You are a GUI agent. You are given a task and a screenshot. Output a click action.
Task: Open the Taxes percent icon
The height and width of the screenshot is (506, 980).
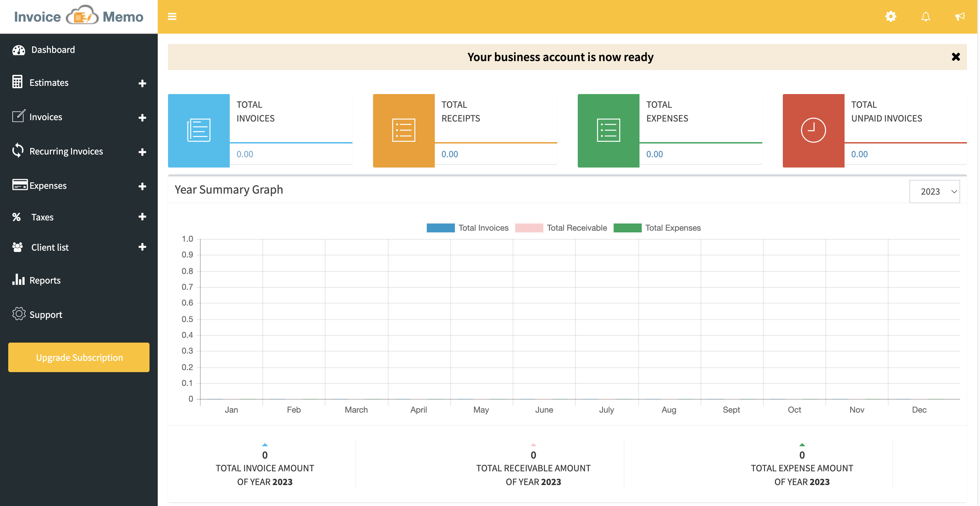tap(17, 217)
